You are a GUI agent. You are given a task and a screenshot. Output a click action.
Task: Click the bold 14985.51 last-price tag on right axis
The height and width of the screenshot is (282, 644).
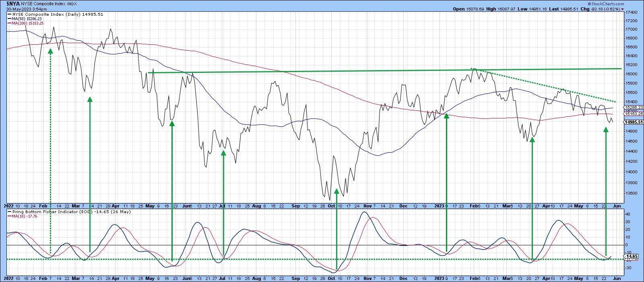click(x=633, y=122)
